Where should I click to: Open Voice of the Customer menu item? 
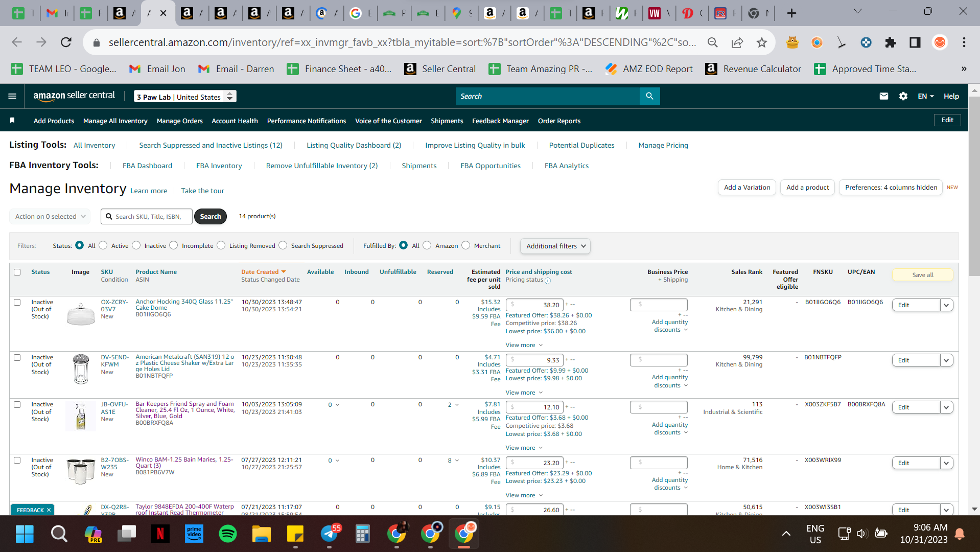(x=388, y=121)
